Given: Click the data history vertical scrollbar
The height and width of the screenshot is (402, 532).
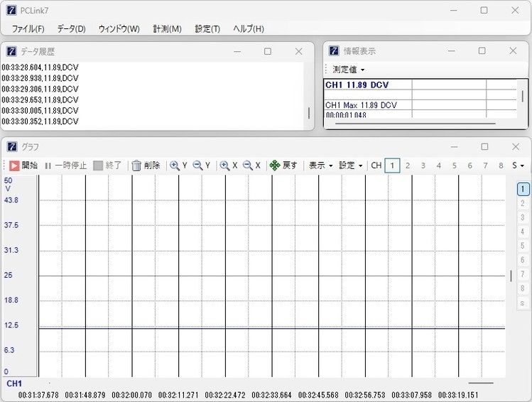Looking at the screenshot, I should (x=308, y=112).
